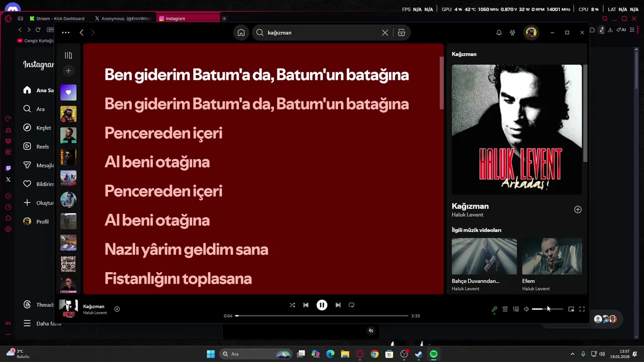Reload the browser page

coord(38,30)
